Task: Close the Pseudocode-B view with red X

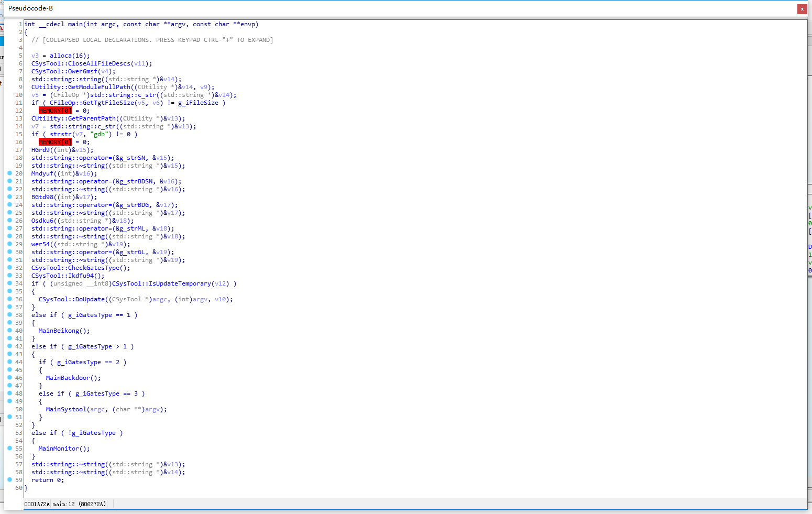Action: point(802,8)
